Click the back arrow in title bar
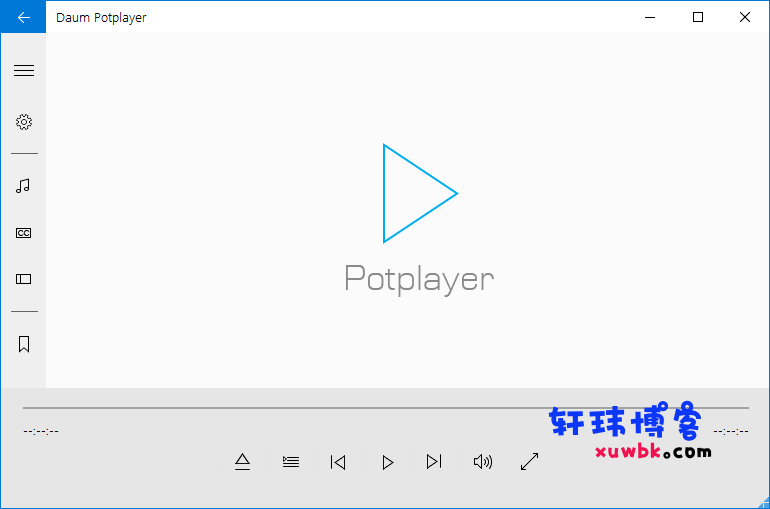Screen dimensions: 770x509 pyautogui.click(x=23, y=17)
